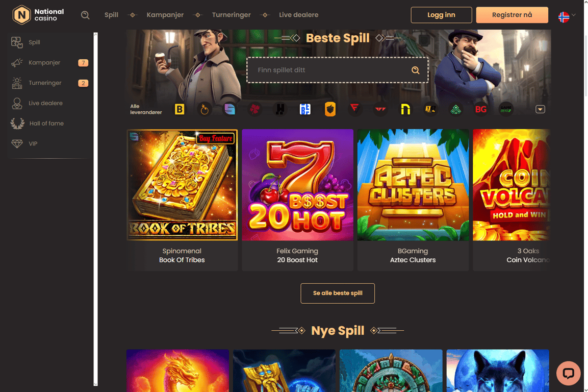Click magnifier inside game search box

pyautogui.click(x=415, y=70)
